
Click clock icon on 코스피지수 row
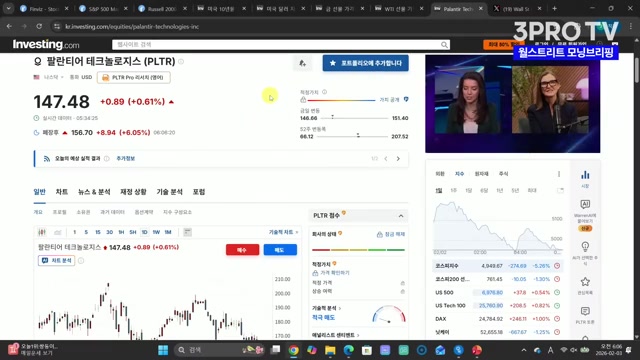pyautogui.click(x=557, y=266)
